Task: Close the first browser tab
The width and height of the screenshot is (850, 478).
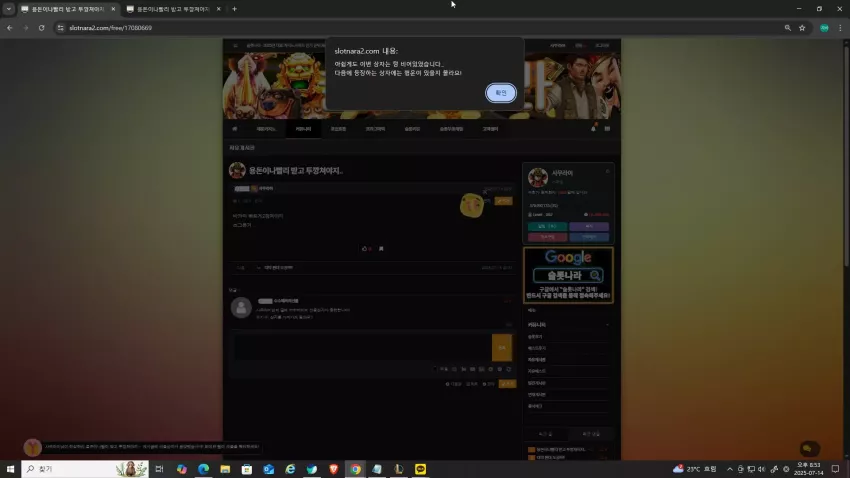Action: (x=113, y=9)
